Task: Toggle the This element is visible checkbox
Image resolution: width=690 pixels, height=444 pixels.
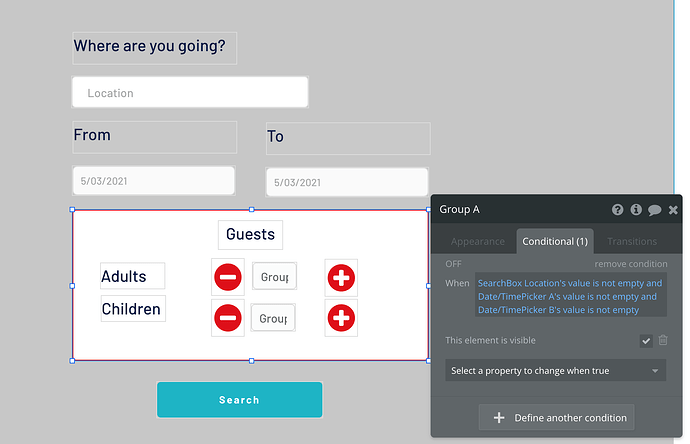Action: point(646,341)
